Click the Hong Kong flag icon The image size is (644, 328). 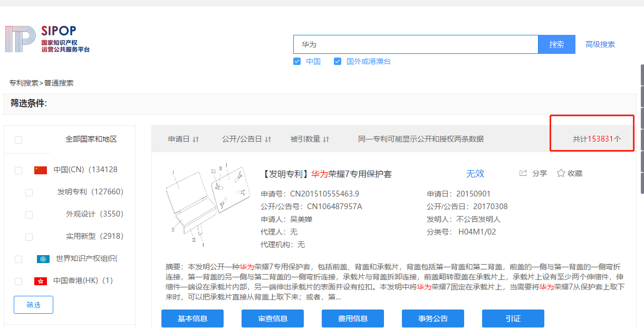41,281
